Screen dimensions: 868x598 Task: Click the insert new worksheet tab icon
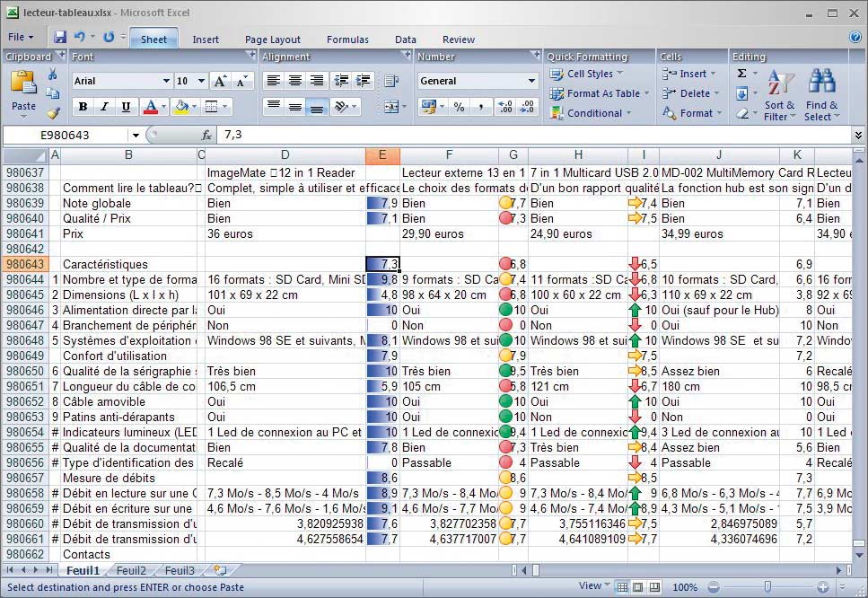220,570
